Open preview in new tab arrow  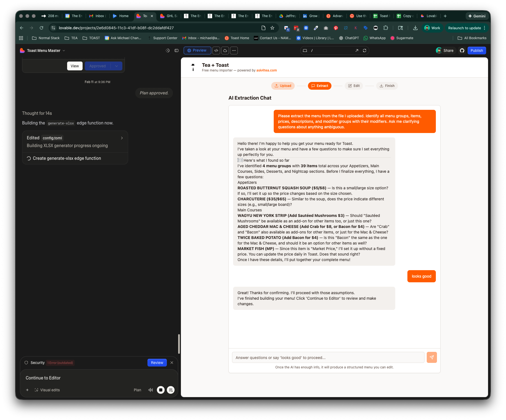pos(357,50)
